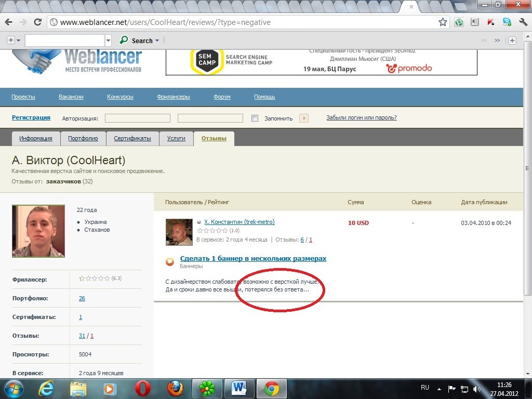Image resolution: width=532 pixels, height=399 pixels.
Task: Click the volume speaker tray icon
Action: 477,389
